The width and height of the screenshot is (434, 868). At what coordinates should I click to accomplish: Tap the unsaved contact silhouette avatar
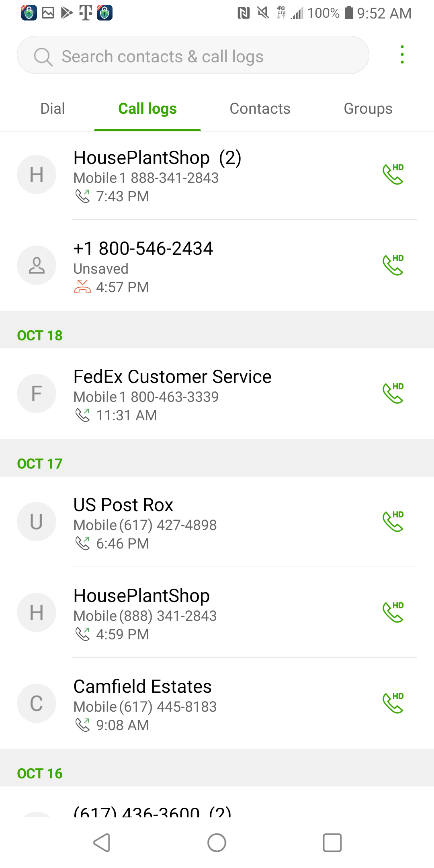(37, 265)
